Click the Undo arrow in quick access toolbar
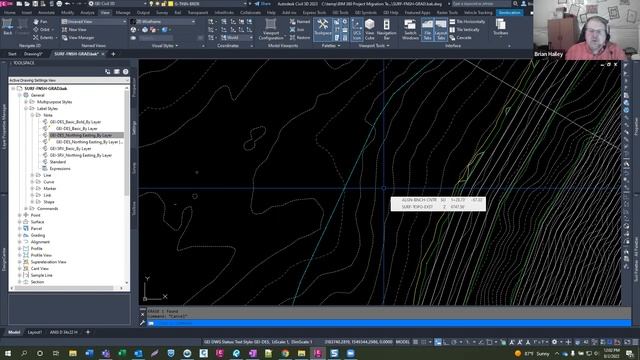The image size is (640, 360). click(x=68, y=4)
